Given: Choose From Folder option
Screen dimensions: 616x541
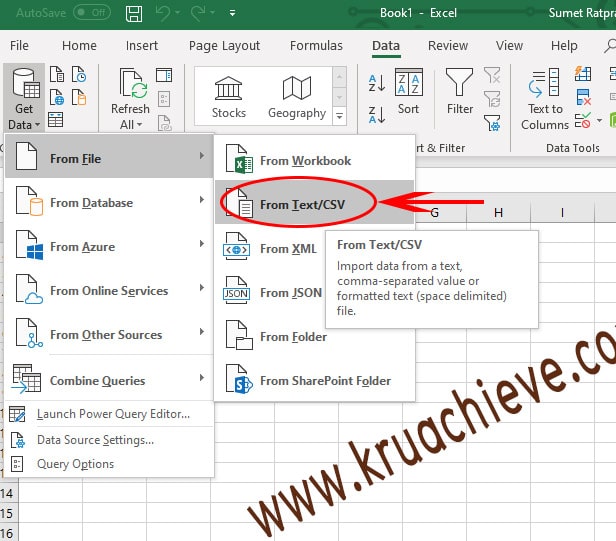Looking at the screenshot, I should (315, 337).
